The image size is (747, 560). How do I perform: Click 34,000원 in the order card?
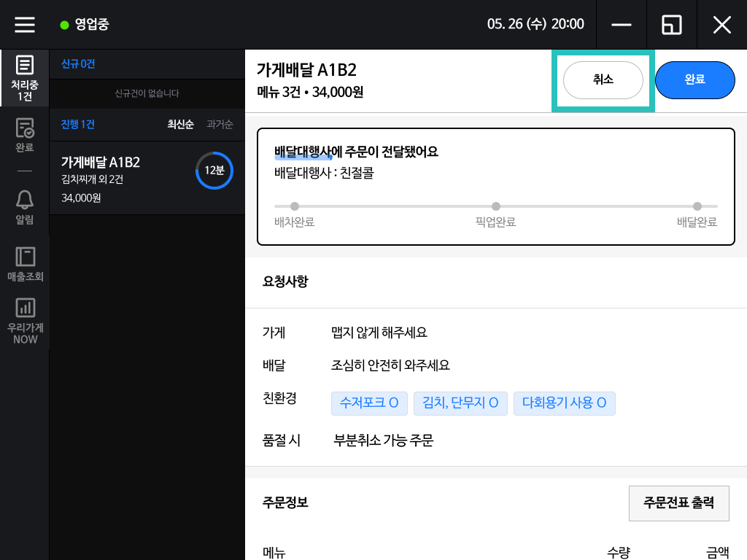81,198
